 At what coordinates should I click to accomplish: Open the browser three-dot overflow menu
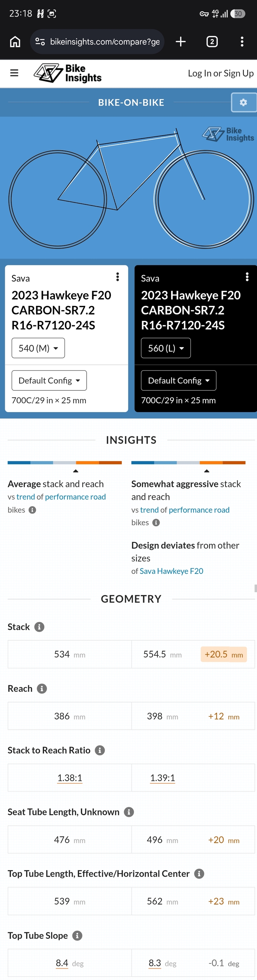[x=242, y=42]
